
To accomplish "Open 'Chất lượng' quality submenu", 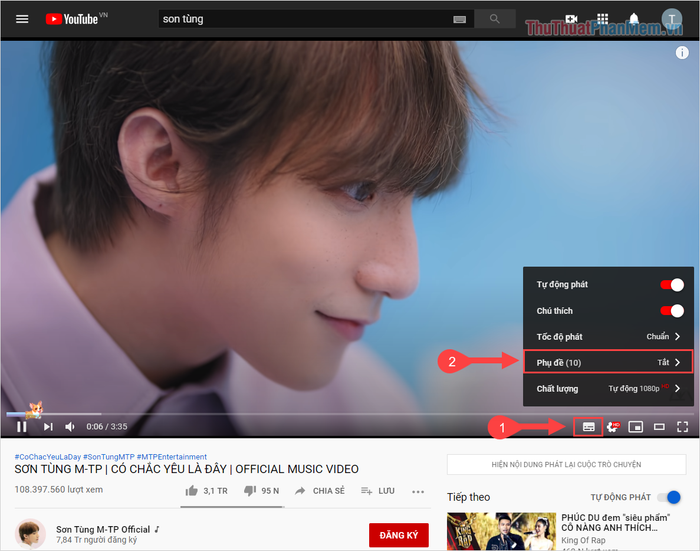I will tap(608, 388).
